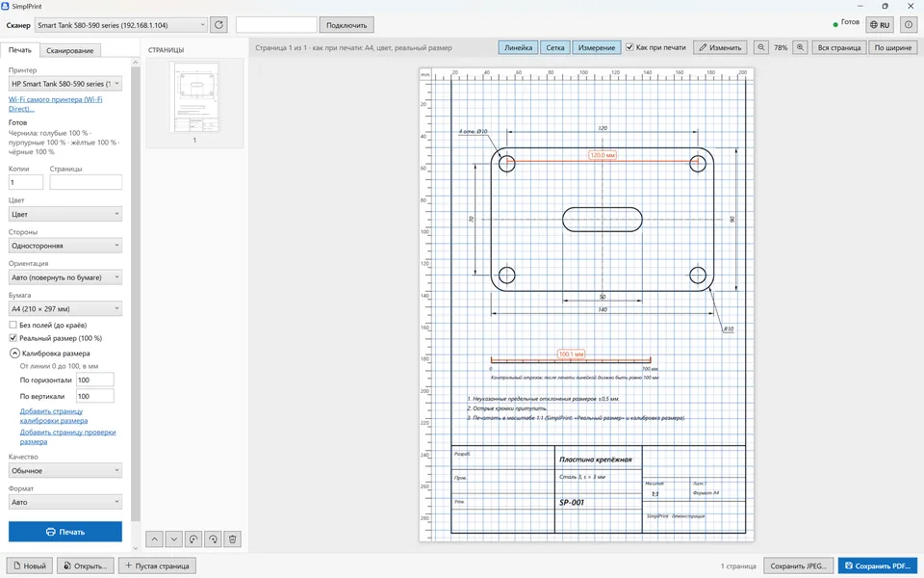Move the page down in the list

point(174,539)
